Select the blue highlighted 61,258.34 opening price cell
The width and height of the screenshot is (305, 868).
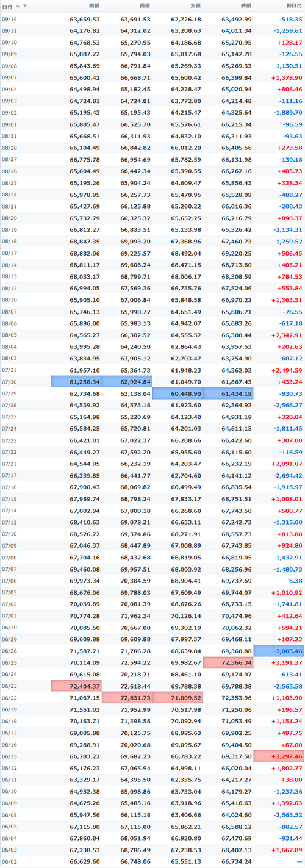(76, 381)
